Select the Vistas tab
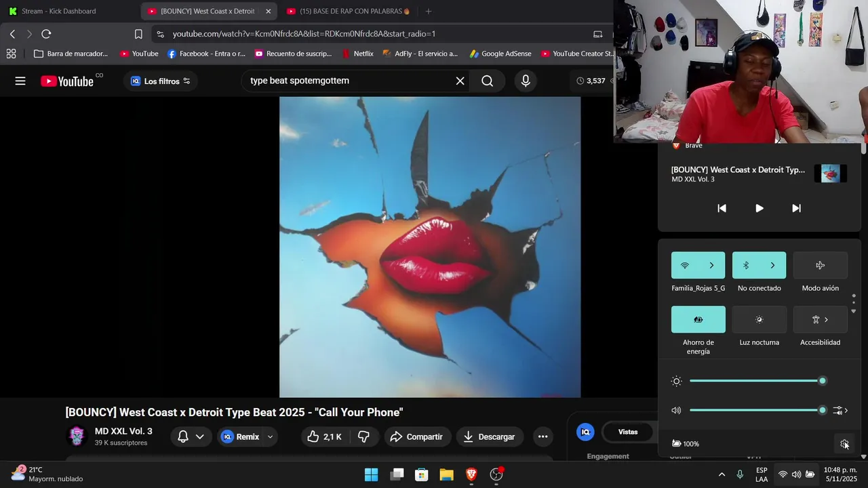This screenshot has height=488, width=868. (x=628, y=432)
